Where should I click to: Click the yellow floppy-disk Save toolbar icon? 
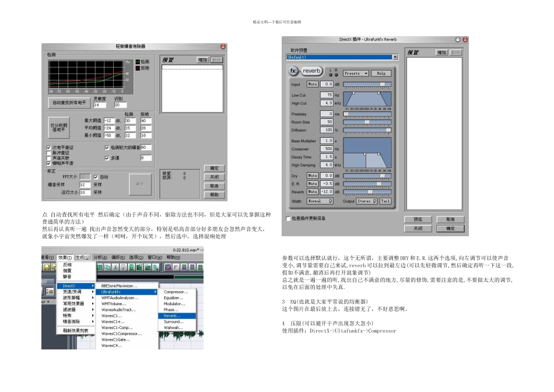pos(46,267)
